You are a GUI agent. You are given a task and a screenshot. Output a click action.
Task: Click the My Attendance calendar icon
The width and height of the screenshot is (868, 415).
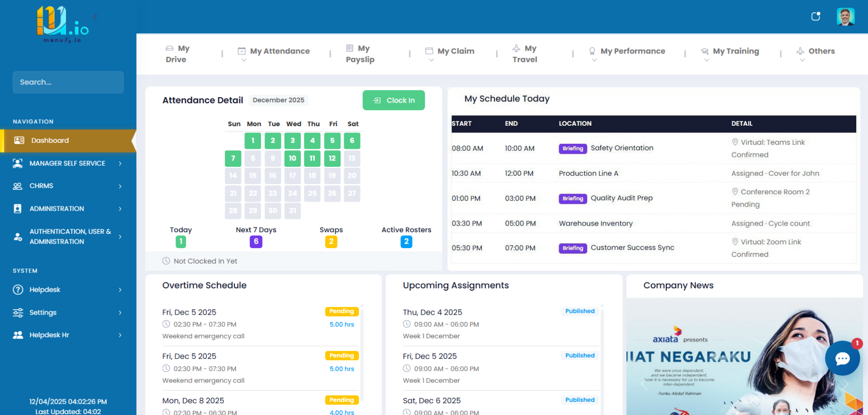(x=242, y=51)
